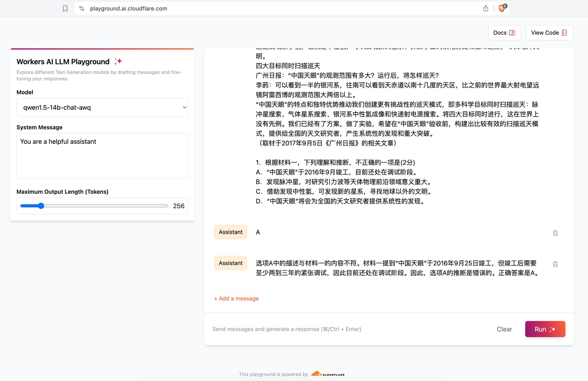Open site settings icon in address bar
The width and height of the screenshot is (588, 381).
[82, 9]
